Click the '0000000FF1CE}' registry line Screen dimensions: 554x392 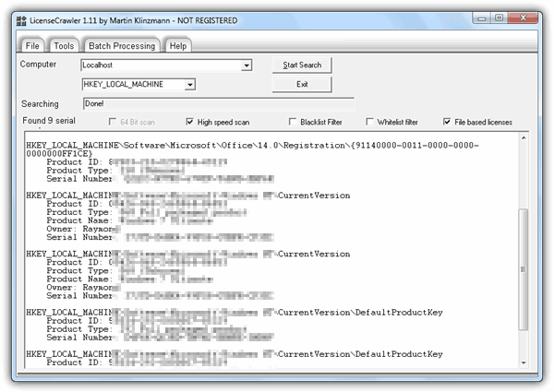point(59,154)
